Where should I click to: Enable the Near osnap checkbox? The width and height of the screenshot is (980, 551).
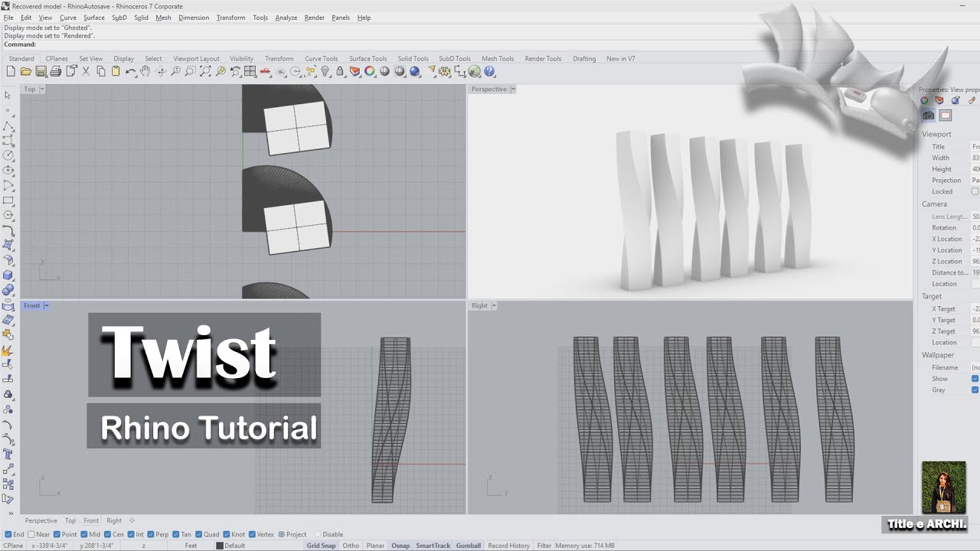click(31, 534)
